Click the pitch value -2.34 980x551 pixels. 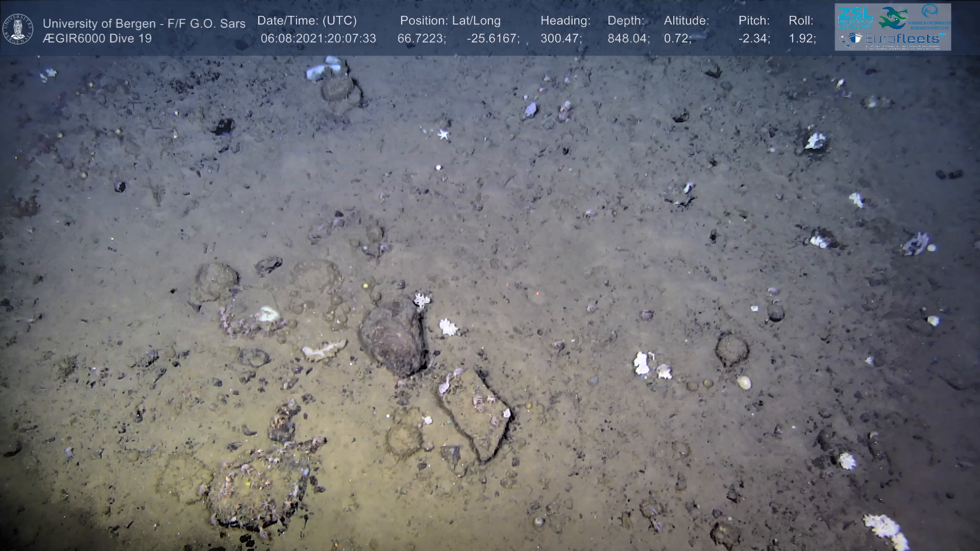coord(754,38)
